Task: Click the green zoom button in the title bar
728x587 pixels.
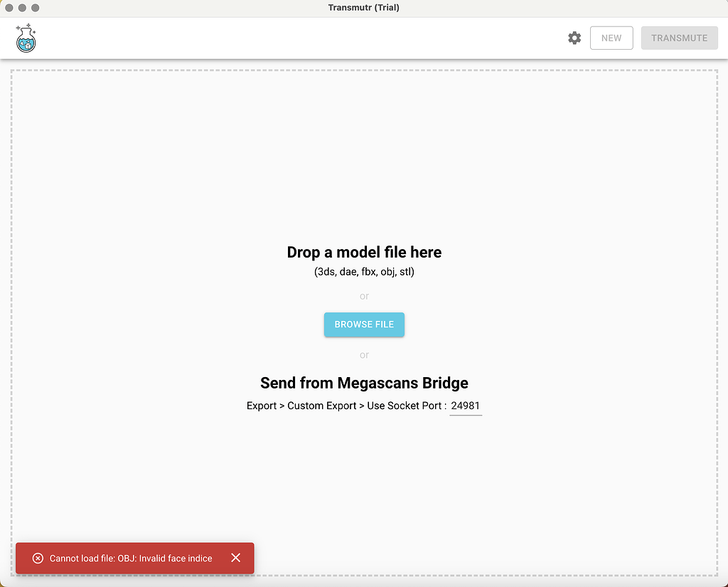Action: [x=35, y=8]
